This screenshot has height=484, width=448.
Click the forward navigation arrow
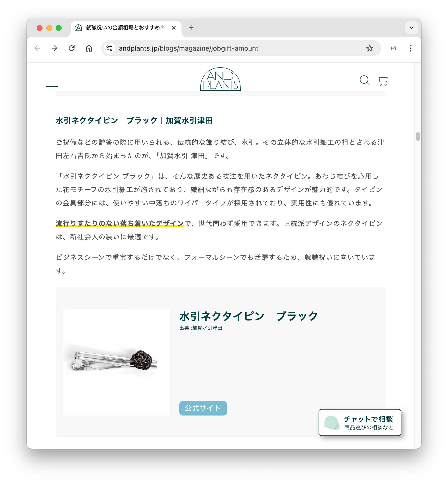pos(54,48)
